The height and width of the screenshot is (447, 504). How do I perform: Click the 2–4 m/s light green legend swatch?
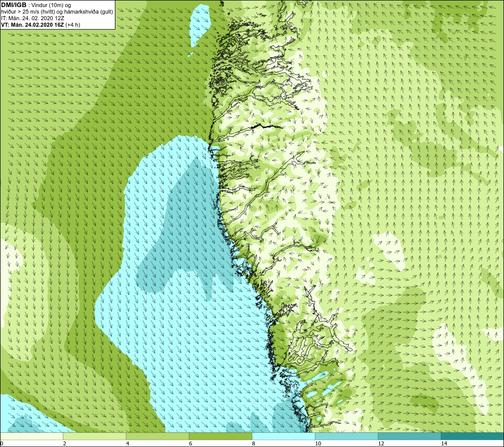(x=95, y=436)
